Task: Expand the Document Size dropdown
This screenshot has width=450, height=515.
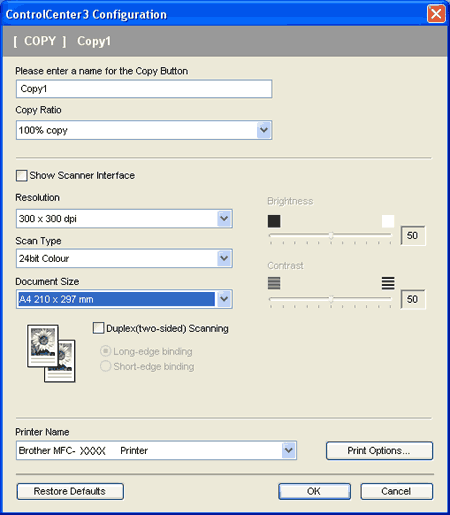Action: pyautogui.click(x=224, y=299)
